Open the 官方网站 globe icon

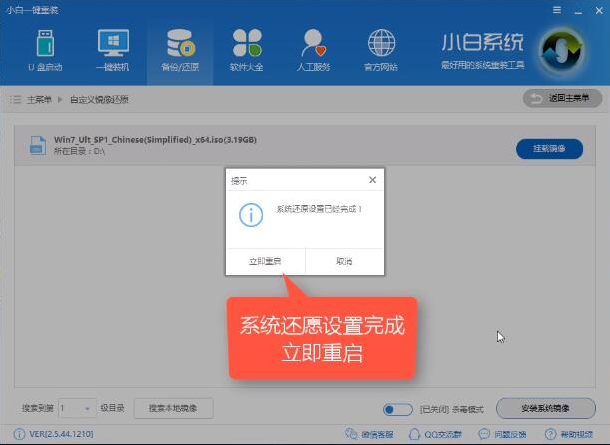point(380,49)
